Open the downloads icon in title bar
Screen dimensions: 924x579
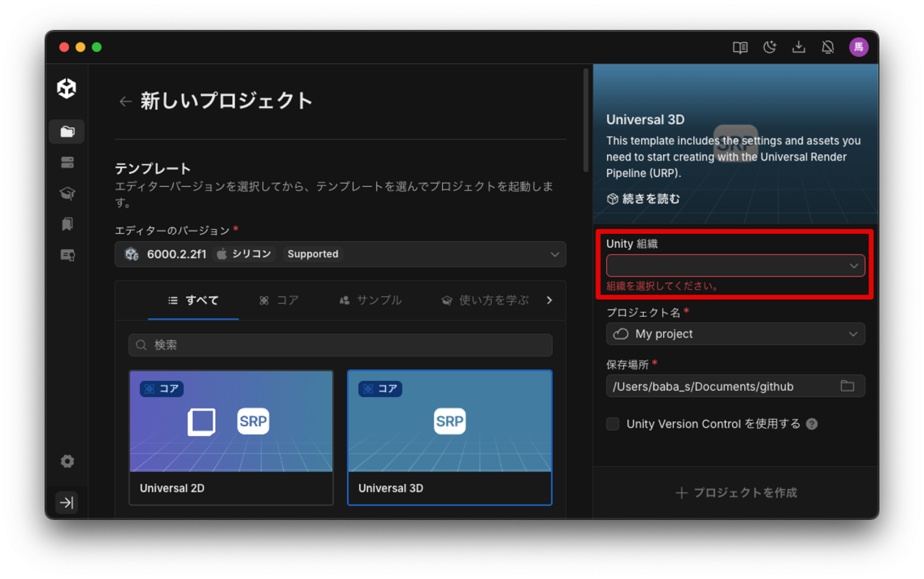point(799,47)
